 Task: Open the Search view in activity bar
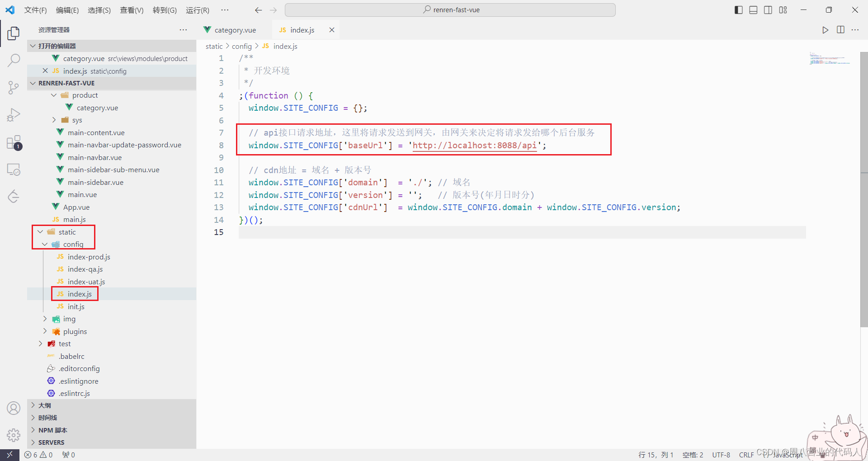point(14,60)
